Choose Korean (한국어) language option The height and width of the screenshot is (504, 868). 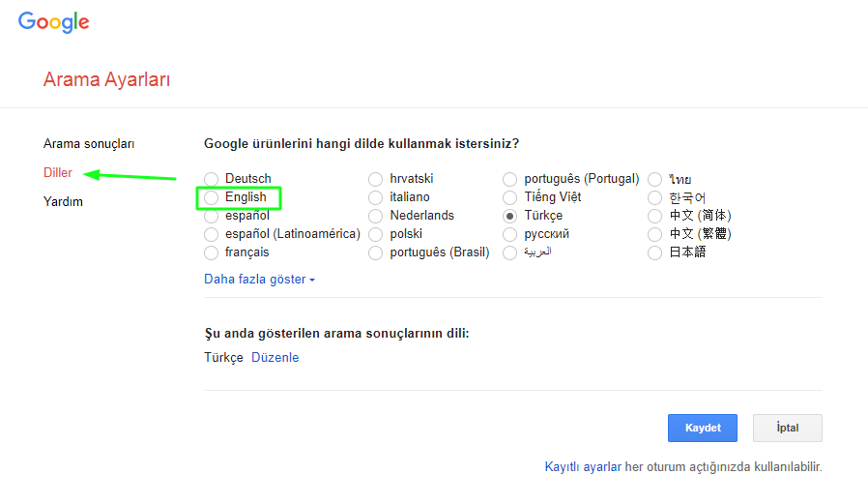tap(655, 197)
